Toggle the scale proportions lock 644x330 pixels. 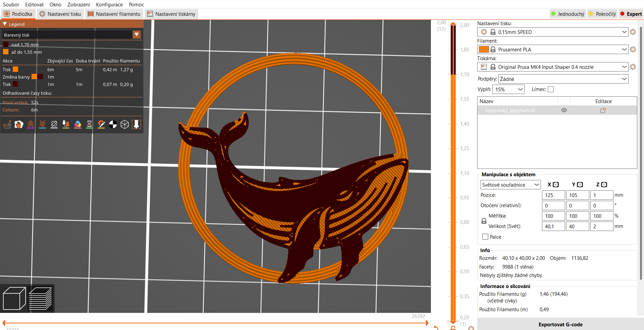pos(484,221)
